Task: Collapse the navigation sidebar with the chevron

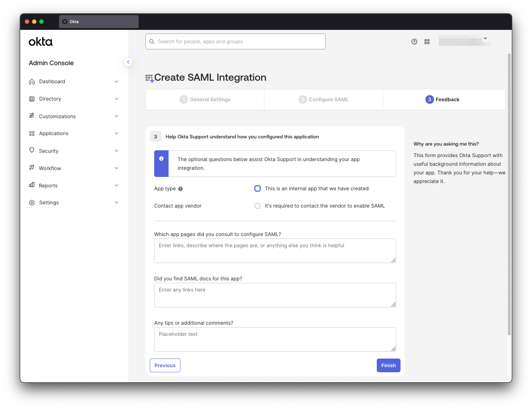Action: [x=128, y=62]
